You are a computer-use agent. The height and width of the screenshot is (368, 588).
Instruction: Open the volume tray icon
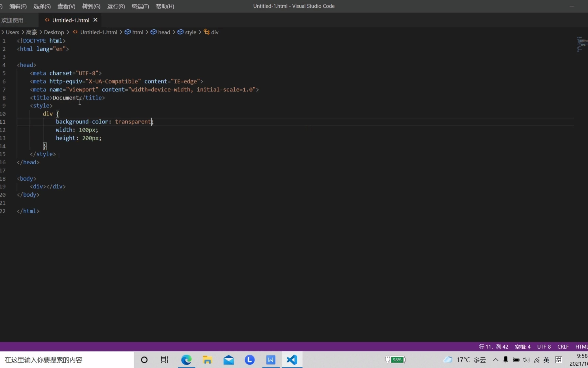(x=526, y=360)
